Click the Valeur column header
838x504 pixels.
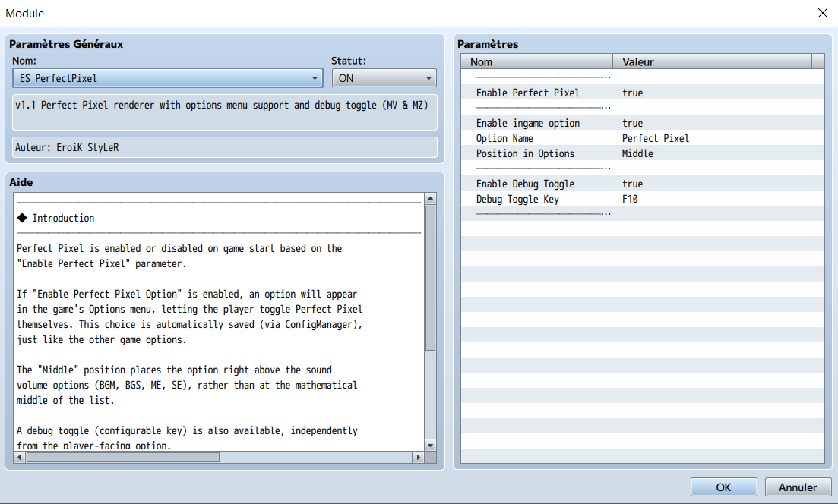click(x=712, y=61)
